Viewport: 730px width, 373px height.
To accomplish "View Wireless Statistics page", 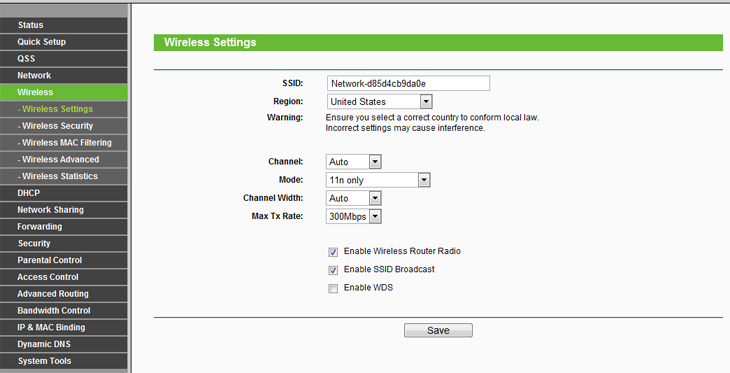I will pos(63,176).
